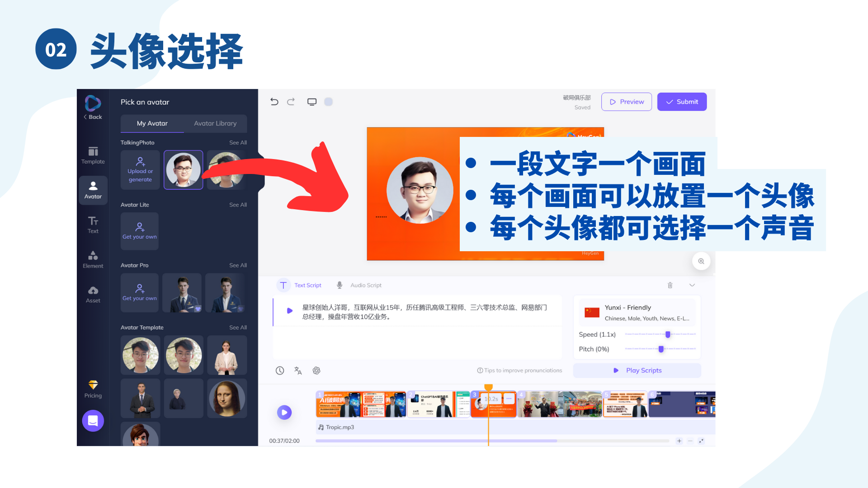The height and width of the screenshot is (488, 868).
Task: Click See All next to Avatar Template
Action: 238,327
